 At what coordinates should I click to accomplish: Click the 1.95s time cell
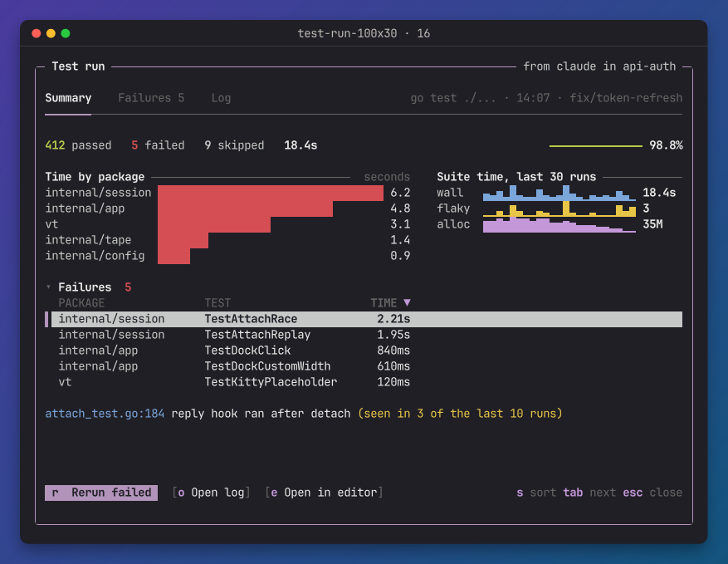[393, 335]
